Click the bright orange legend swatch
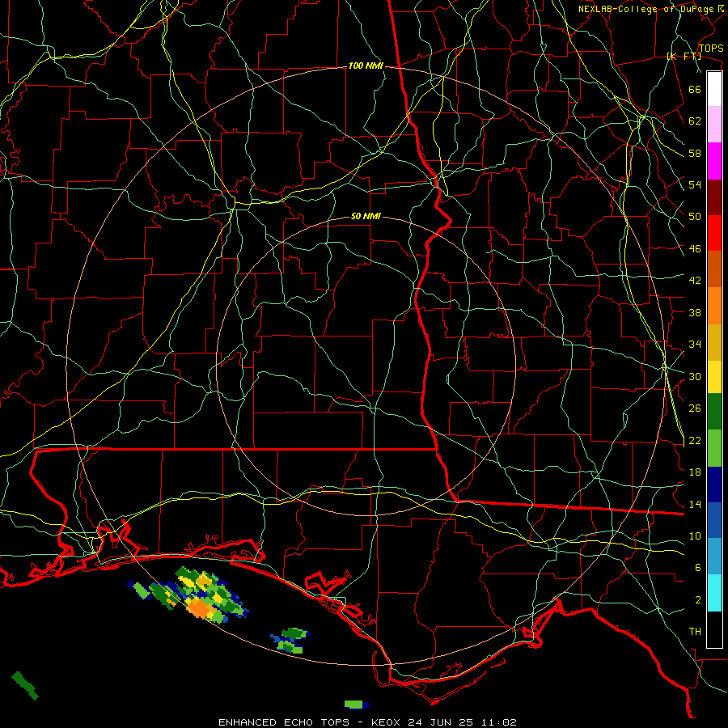Viewport: 728px width, 728px height. (714, 306)
